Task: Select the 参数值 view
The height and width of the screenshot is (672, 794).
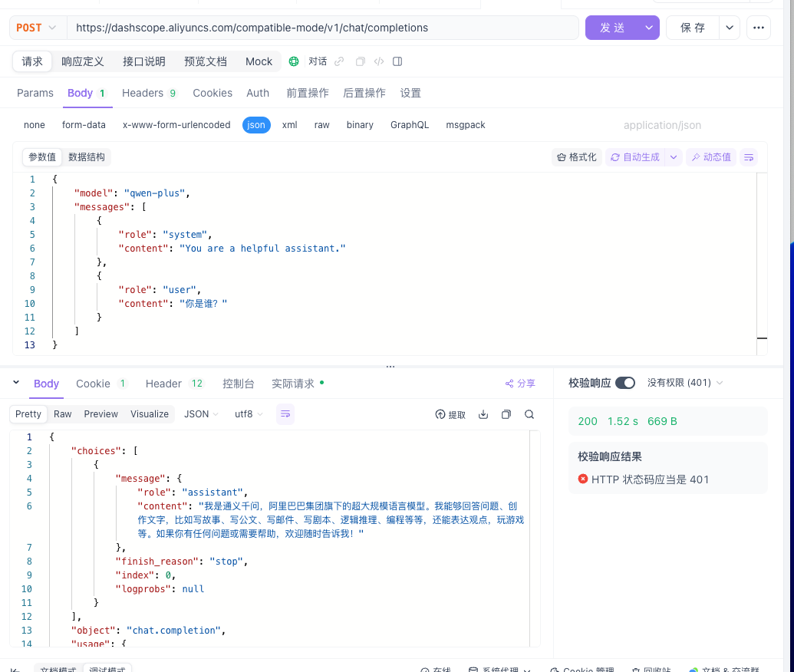Action: 42,157
